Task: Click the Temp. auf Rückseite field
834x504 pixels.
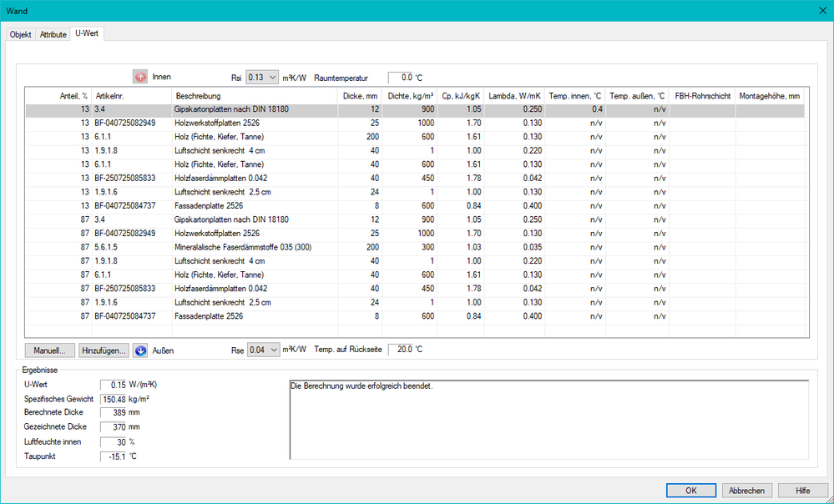Action: 401,350
